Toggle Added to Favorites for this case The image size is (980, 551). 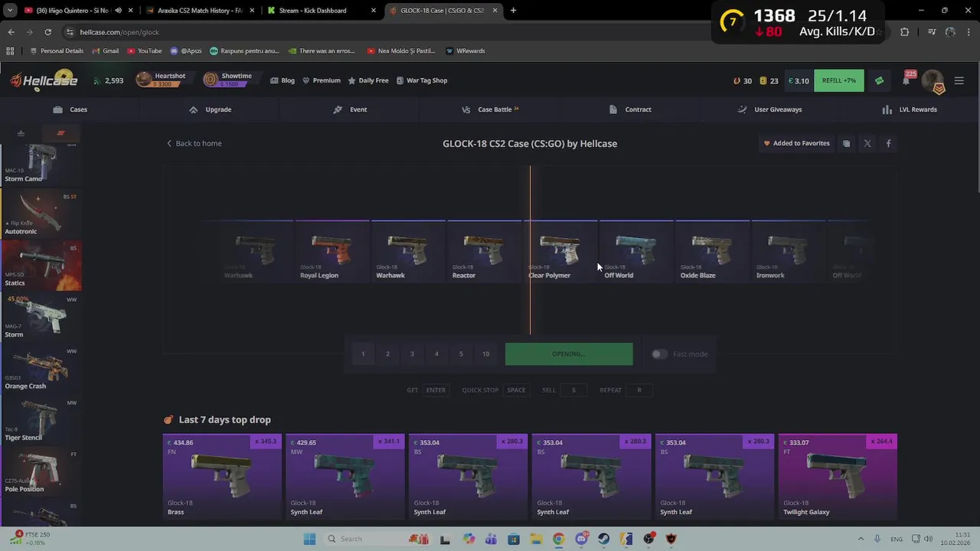tap(796, 143)
